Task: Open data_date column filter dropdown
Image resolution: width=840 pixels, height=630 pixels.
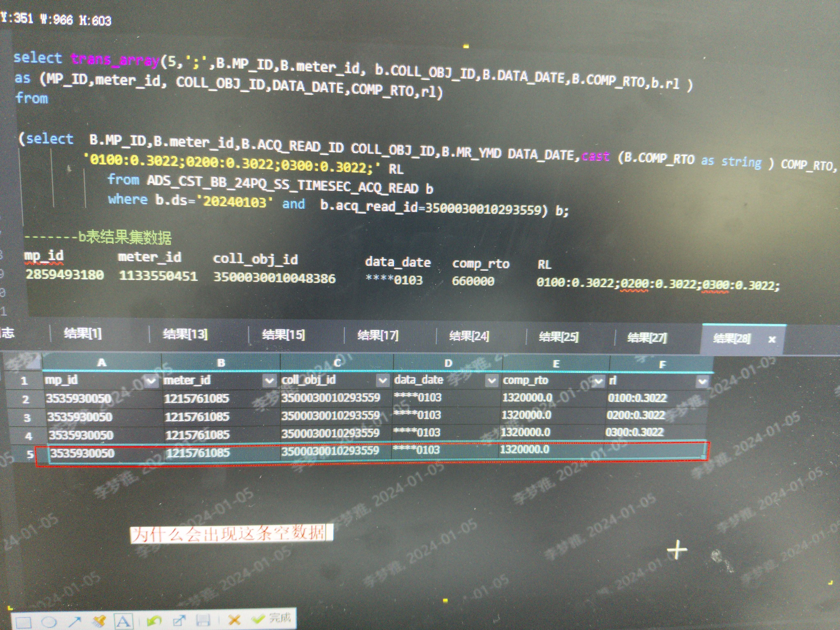Action: (491, 381)
